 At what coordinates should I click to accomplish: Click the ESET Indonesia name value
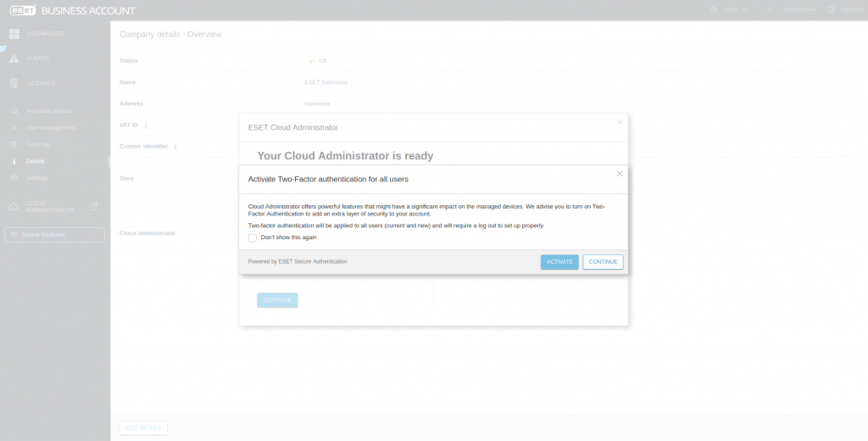[x=325, y=82]
